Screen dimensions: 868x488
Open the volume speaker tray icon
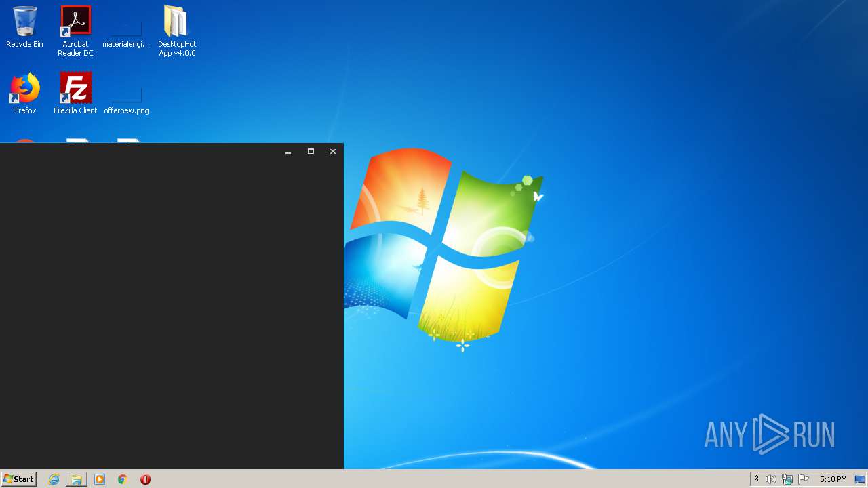771,479
